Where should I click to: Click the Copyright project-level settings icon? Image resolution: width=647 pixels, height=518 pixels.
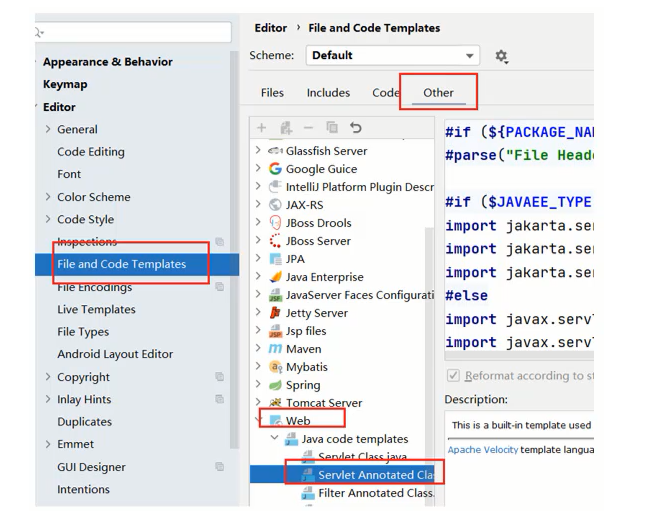click(220, 376)
